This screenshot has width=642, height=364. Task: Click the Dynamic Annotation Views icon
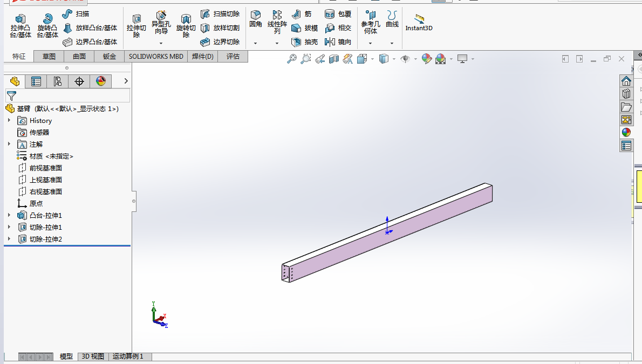(347, 59)
